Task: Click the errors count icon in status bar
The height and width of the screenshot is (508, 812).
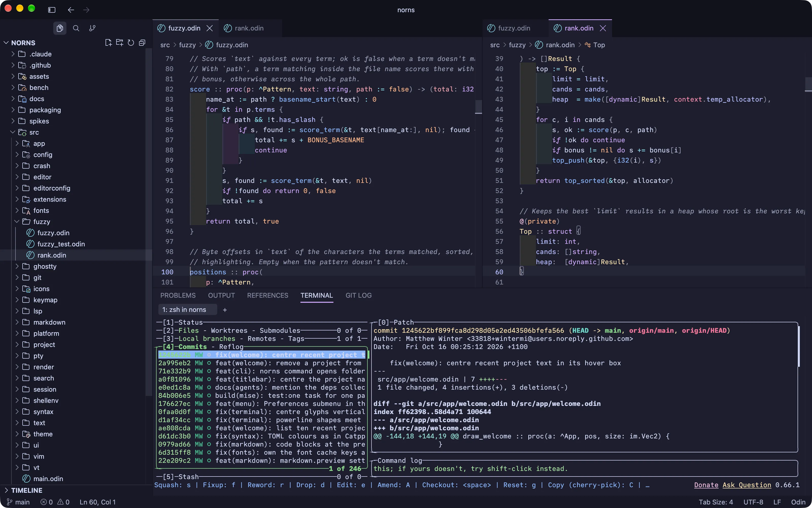Action: click(44, 502)
